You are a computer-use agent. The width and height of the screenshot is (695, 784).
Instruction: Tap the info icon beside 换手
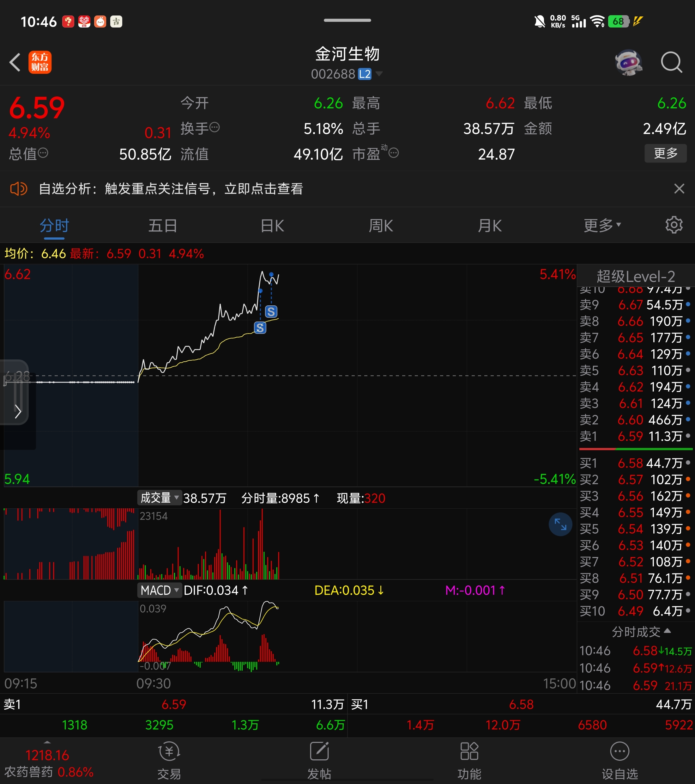pyautogui.click(x=215, y=127)
